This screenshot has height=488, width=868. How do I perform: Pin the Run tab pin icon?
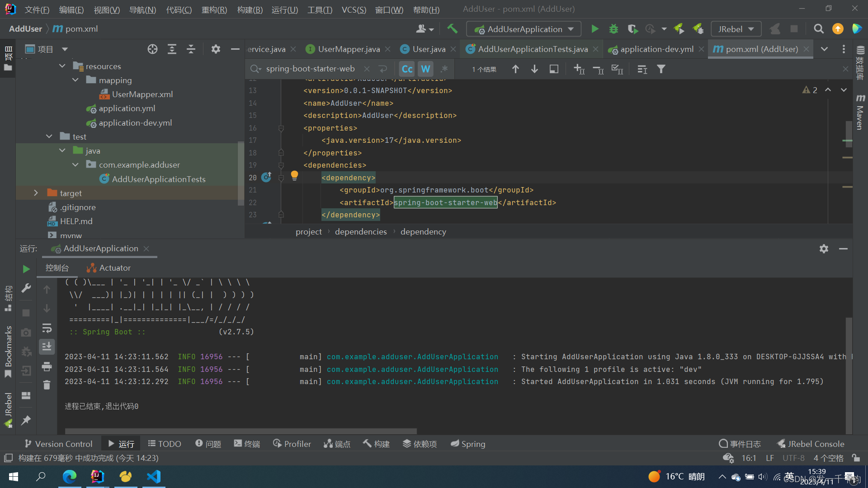[26, 420]
